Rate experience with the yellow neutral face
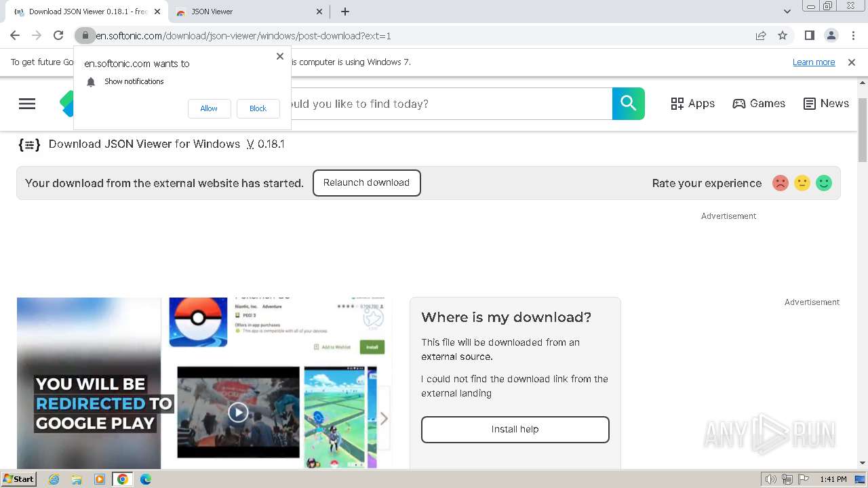Viewport: 868px width, 488px height. (802, 183)
